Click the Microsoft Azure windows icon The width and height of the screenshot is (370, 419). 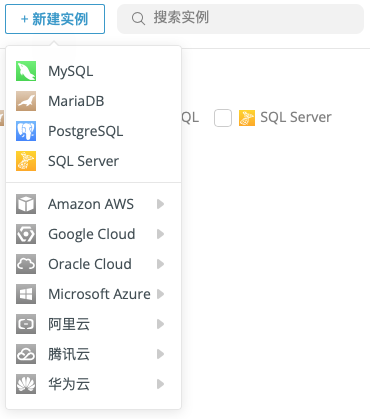pos(26,294)
